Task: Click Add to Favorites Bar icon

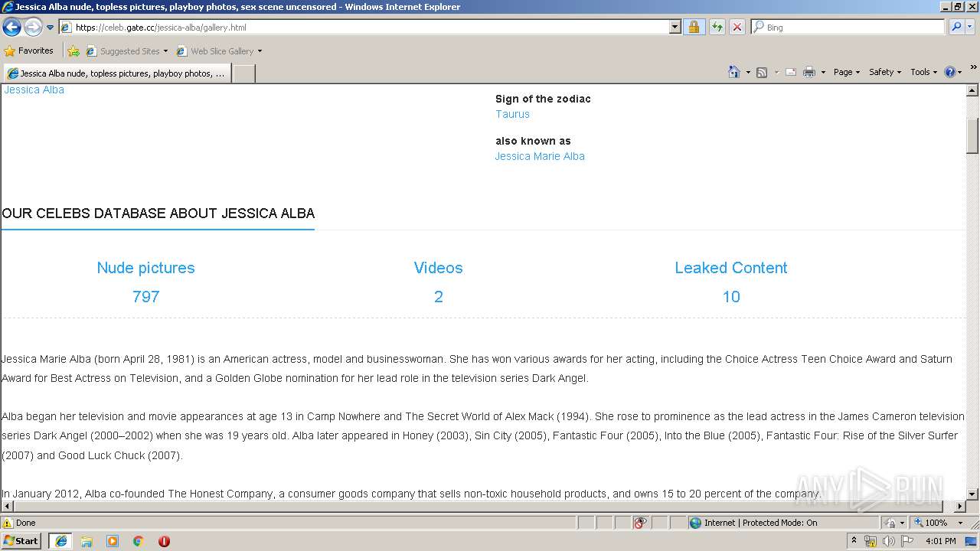Action: click(x=73, y=51)
